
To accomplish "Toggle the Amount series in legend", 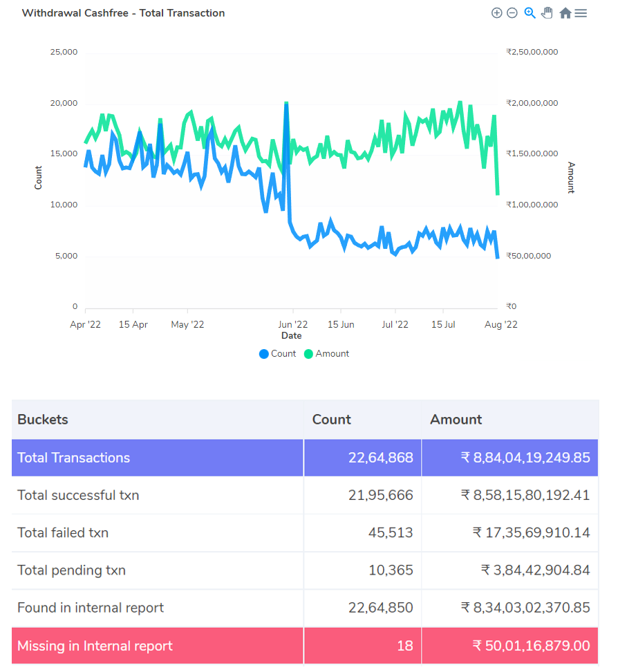I will point(333,354).
